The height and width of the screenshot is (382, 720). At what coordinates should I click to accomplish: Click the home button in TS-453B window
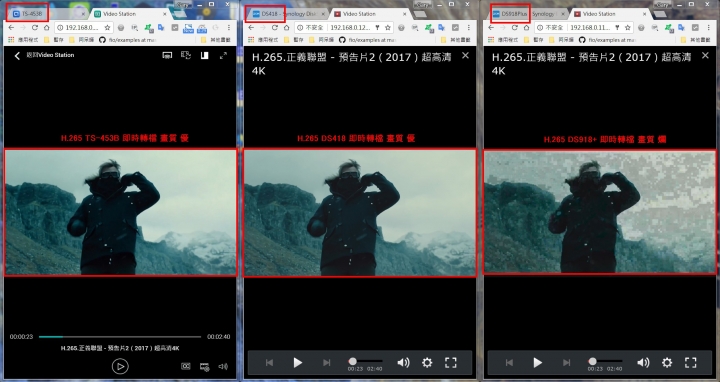tap(47, 28)
